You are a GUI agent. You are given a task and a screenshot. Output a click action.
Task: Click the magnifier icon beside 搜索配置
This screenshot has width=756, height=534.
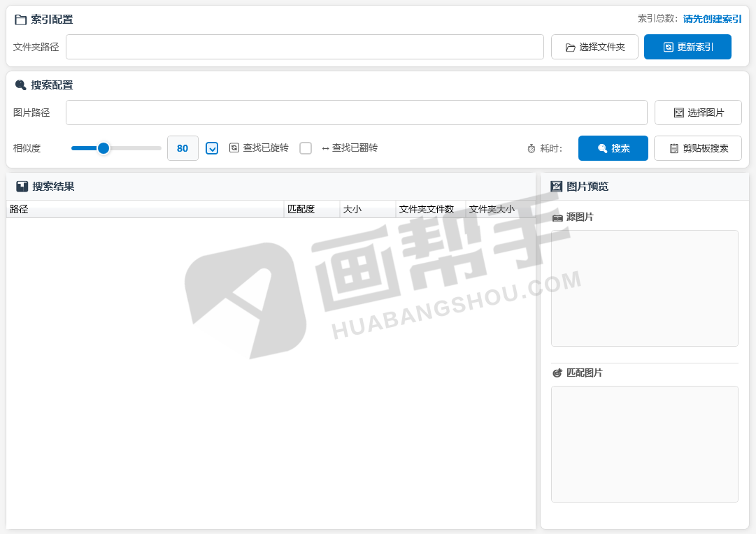coord(20,85)
